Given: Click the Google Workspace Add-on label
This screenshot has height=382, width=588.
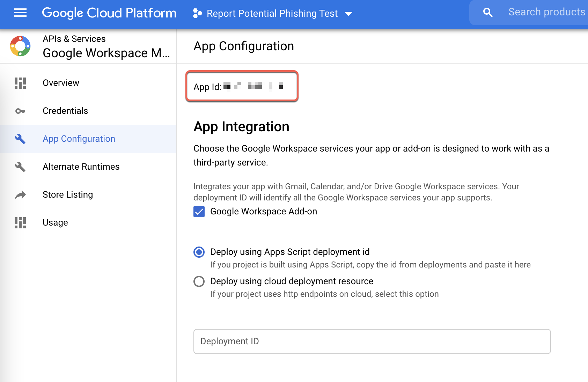Looking at the screenshot, I should [264, 212].
